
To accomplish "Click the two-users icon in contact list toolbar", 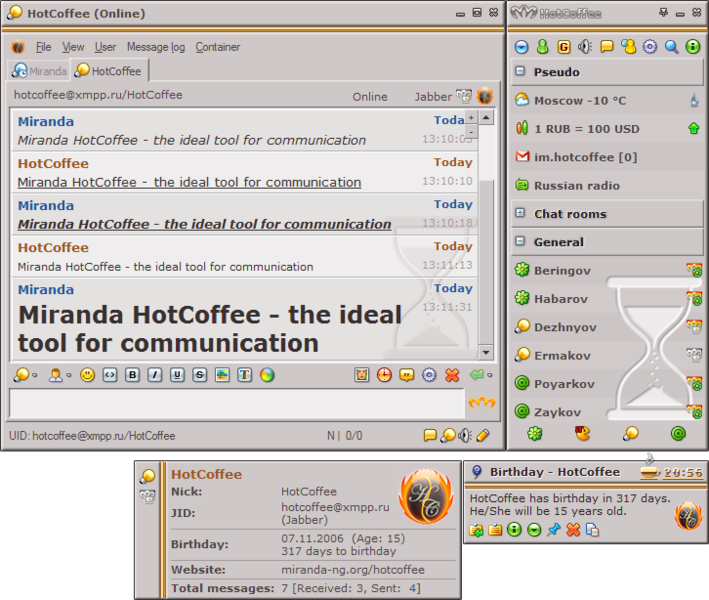I will click(629, 47).
